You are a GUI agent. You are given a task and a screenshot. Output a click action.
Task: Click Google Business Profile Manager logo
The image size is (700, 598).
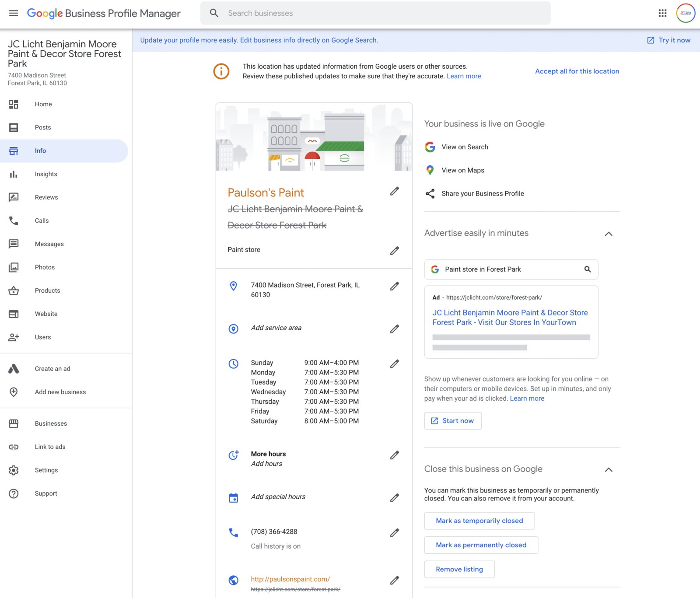click(104, 13)
